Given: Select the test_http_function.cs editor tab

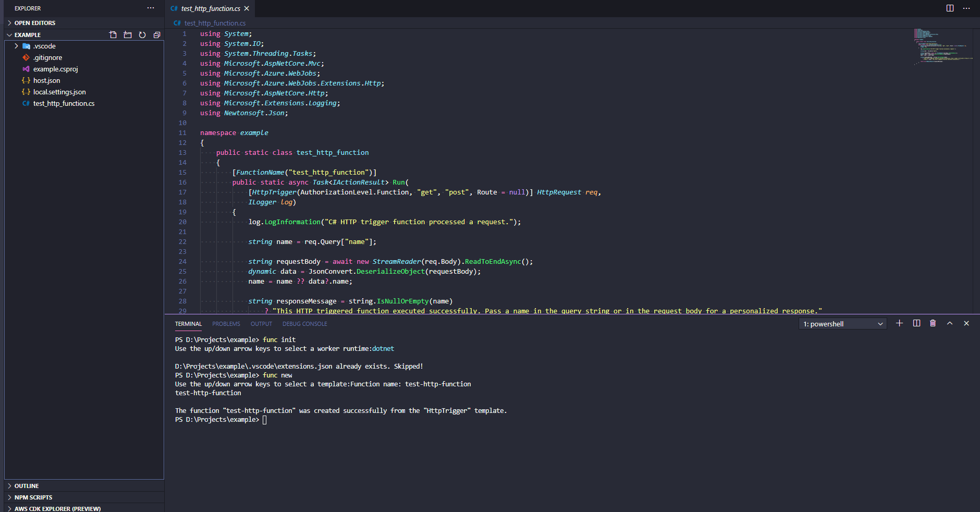Looking at the screenshot, I should [211, 8].
